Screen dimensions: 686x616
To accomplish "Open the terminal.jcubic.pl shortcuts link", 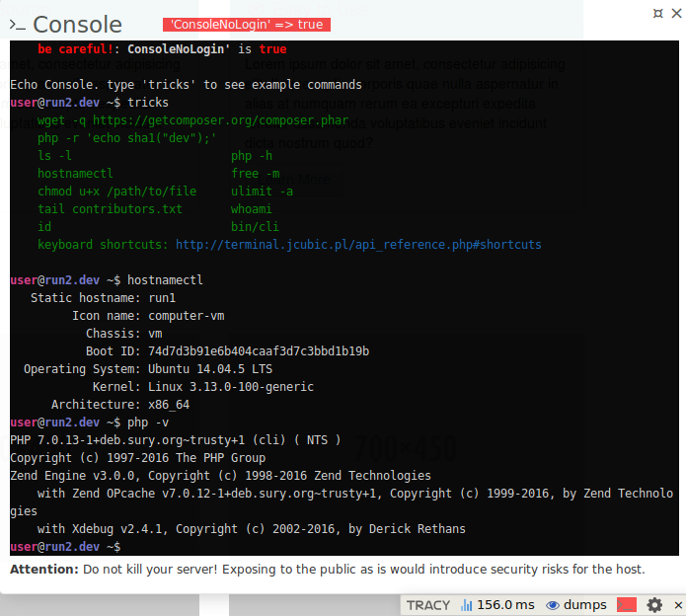I will 358,245.
